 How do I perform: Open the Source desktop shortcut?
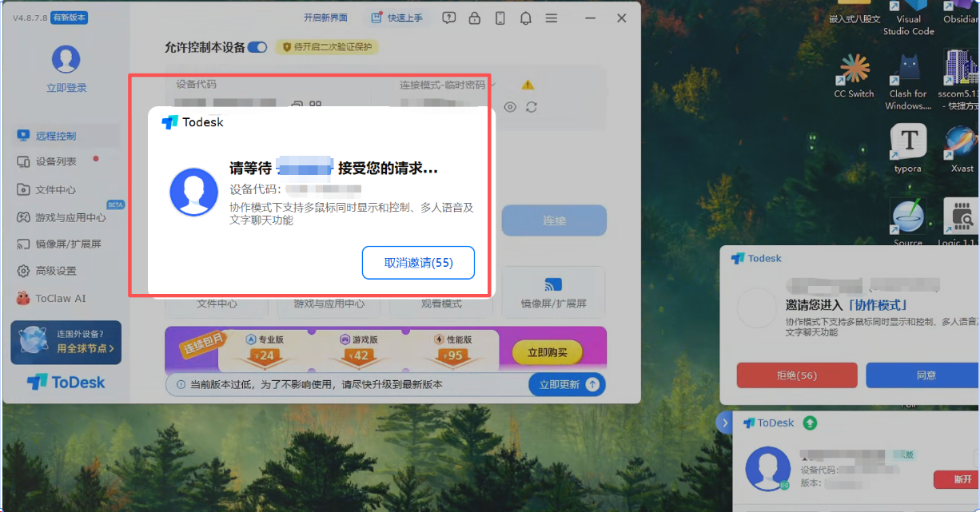coord(908,222)
